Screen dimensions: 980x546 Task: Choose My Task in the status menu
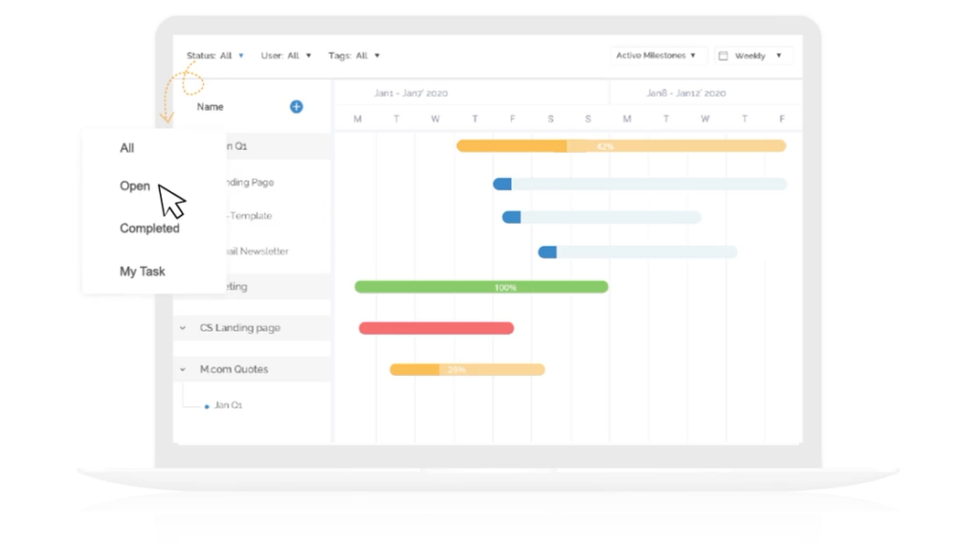click(143, 272)
